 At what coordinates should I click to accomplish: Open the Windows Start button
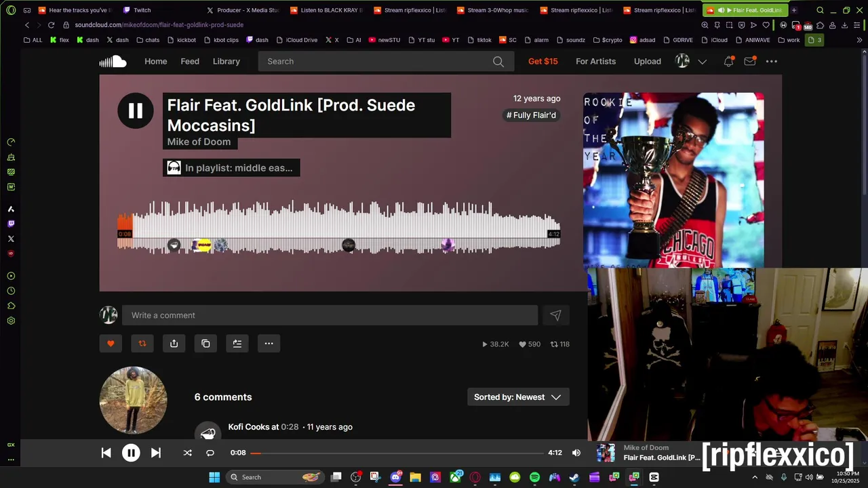pyautogui.click(x=214, y=477)
